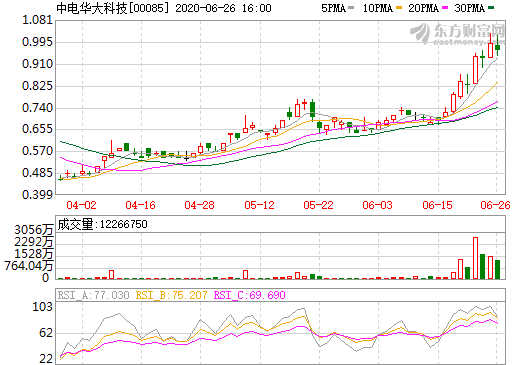This screenshot has width=520, height=365.
Task: Click price axis label 0.399
Action: coord(38,195)
